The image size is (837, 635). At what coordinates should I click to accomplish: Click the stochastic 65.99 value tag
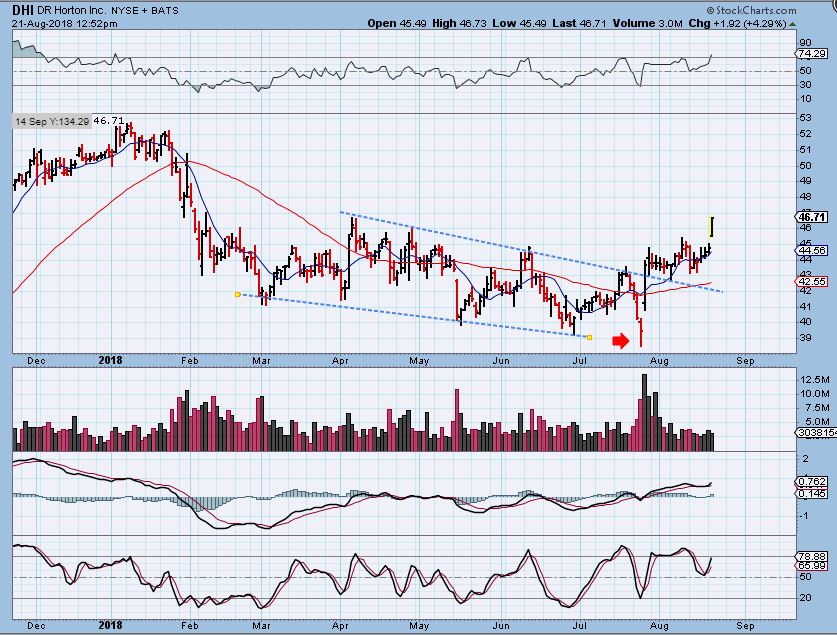(x=812, y=566)
